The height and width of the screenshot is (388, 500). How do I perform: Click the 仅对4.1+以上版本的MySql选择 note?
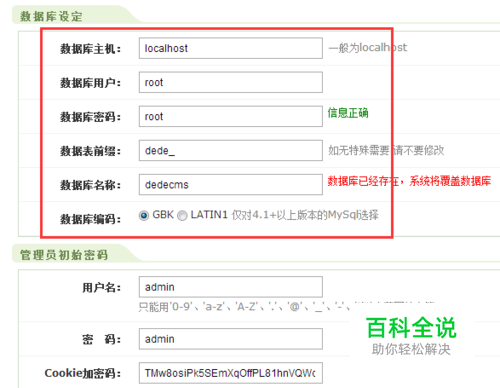click(x=305, y=215)
